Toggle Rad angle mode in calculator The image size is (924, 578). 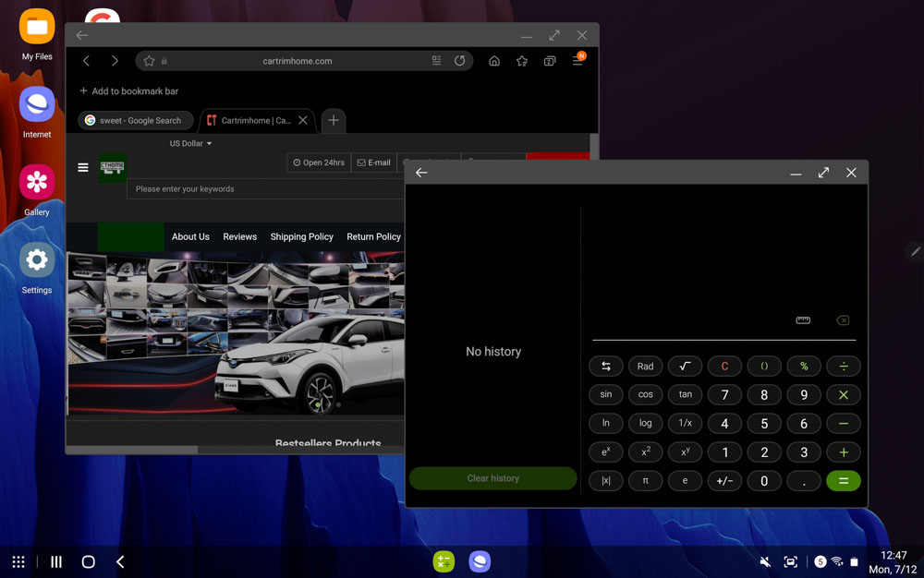[645, 367]
